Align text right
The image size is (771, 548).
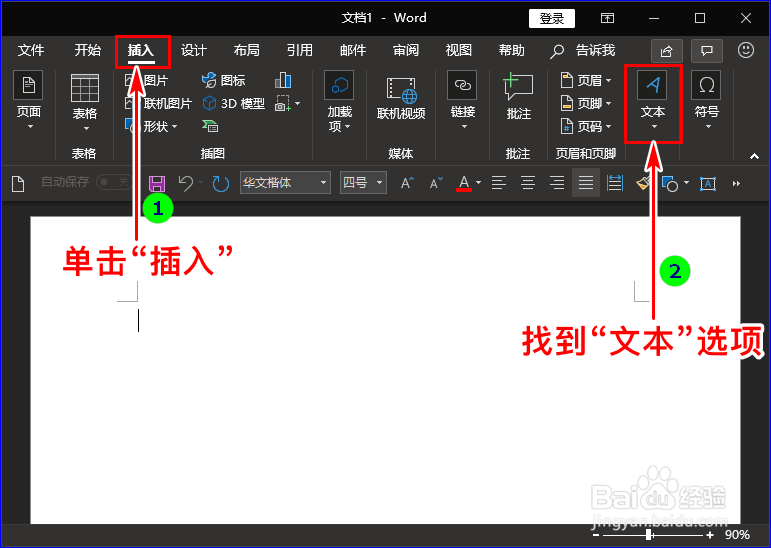coord(557,183)
